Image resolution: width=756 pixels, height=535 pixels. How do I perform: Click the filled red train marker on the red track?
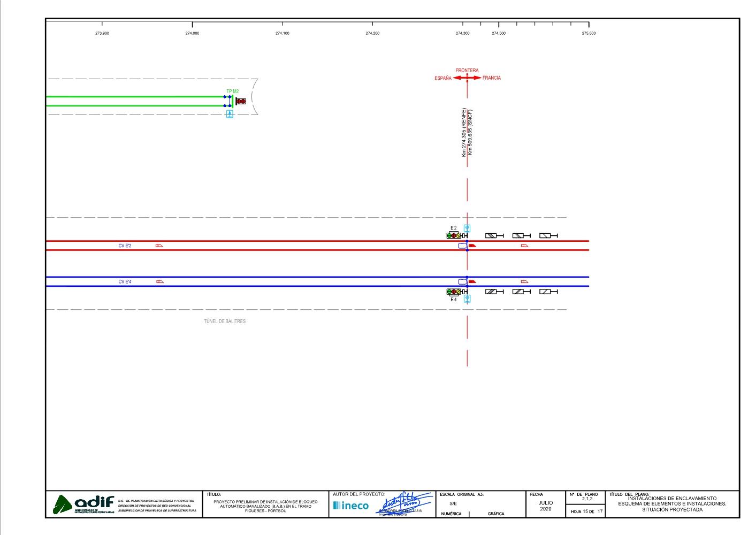[472, 246]
